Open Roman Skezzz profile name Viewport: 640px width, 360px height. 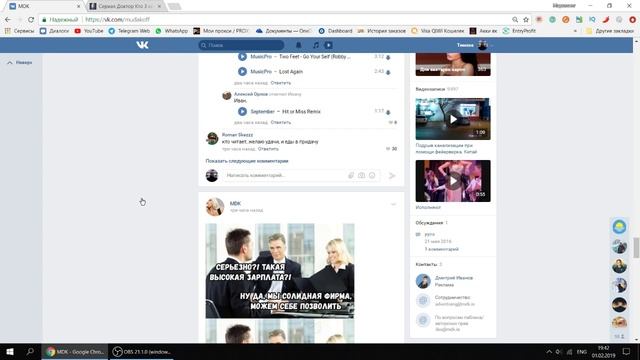237,135
